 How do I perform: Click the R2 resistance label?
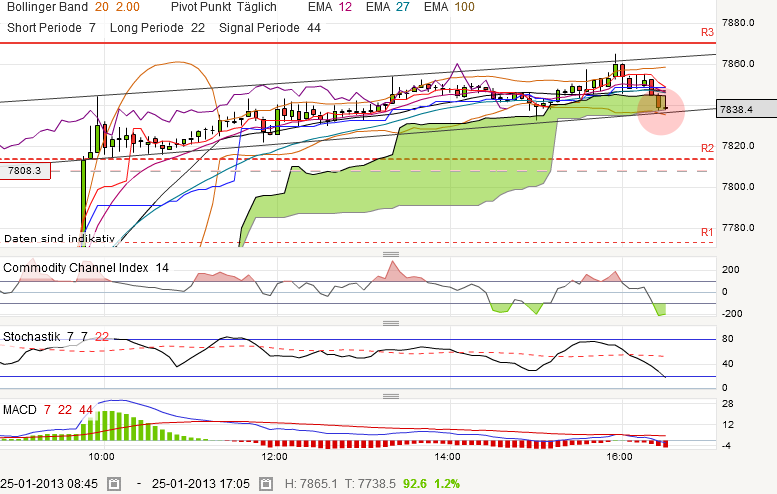(707, 148)
